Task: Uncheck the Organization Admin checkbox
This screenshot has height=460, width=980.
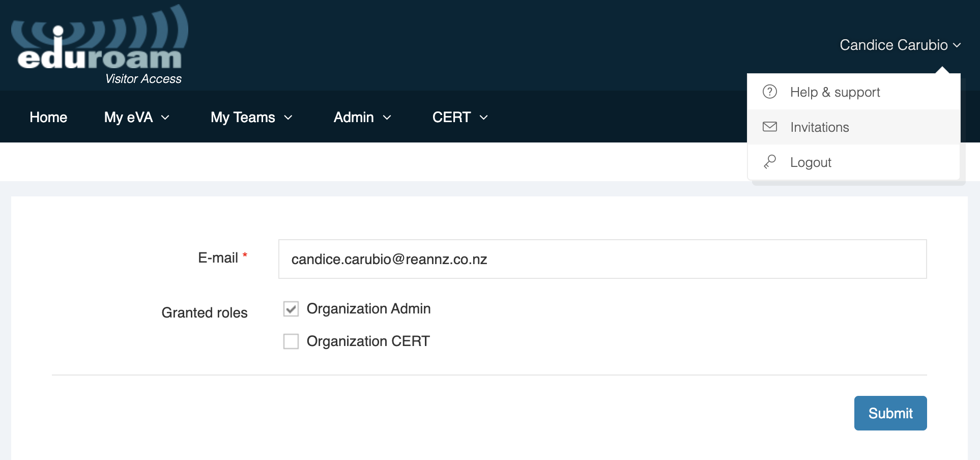Action: pos(291,309)
